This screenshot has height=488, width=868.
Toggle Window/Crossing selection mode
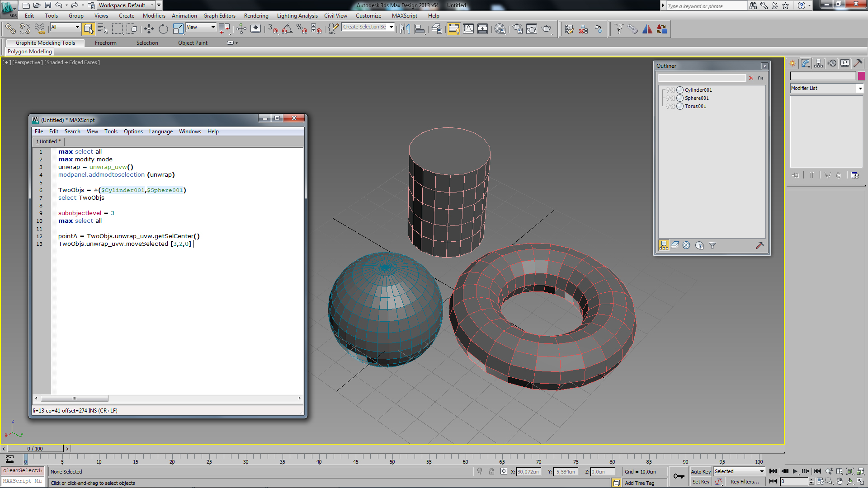132,29
